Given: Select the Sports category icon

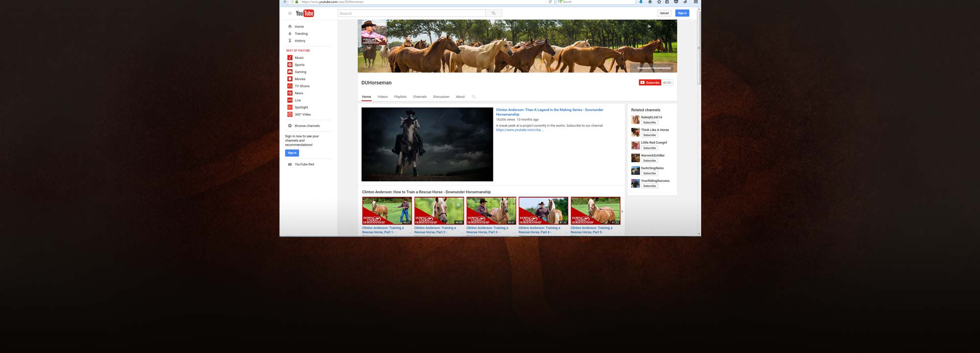Looking at the screenshot, I should pyautogui.click(x=290, y=65).
